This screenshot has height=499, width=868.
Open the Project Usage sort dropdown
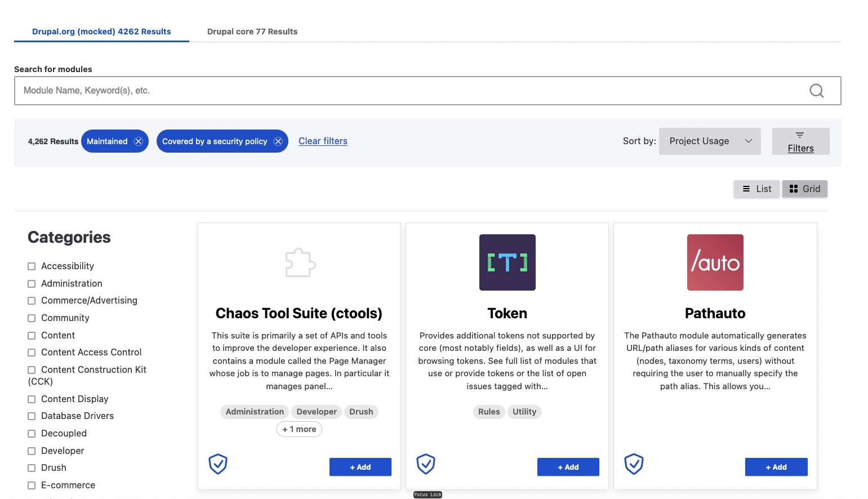coord(710,141)
